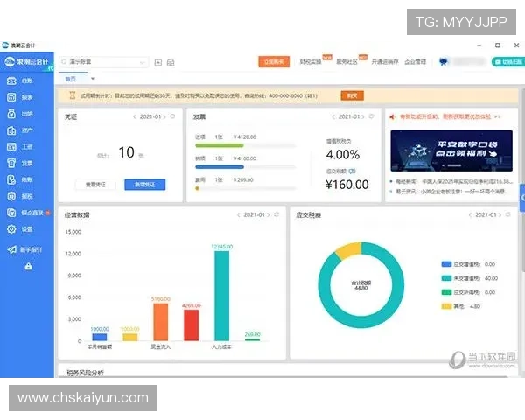This screenshot has width=525, height=420.
Task: Click the orange 5160.00 bar in chart
Action: 161,322
